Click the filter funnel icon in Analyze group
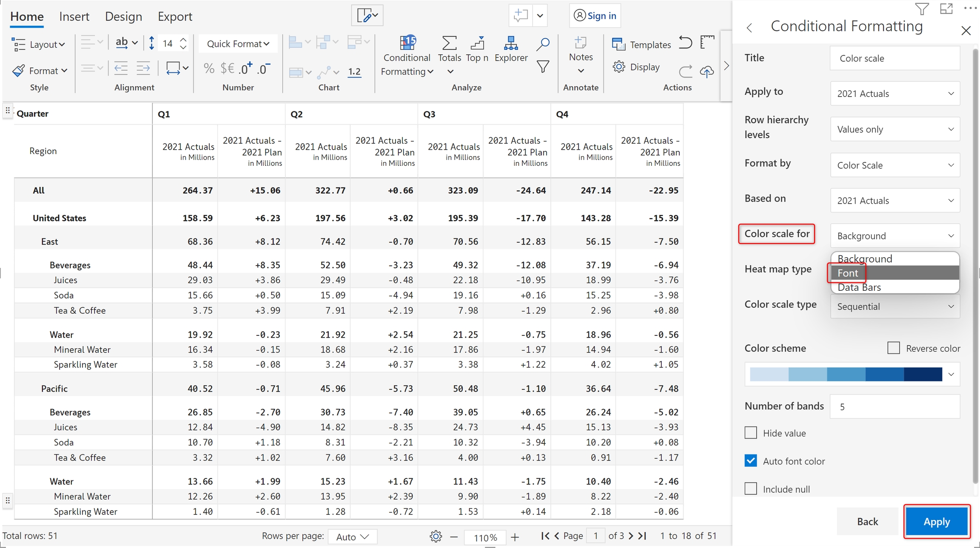The image size is (980, 548). (x=543, y=67)
